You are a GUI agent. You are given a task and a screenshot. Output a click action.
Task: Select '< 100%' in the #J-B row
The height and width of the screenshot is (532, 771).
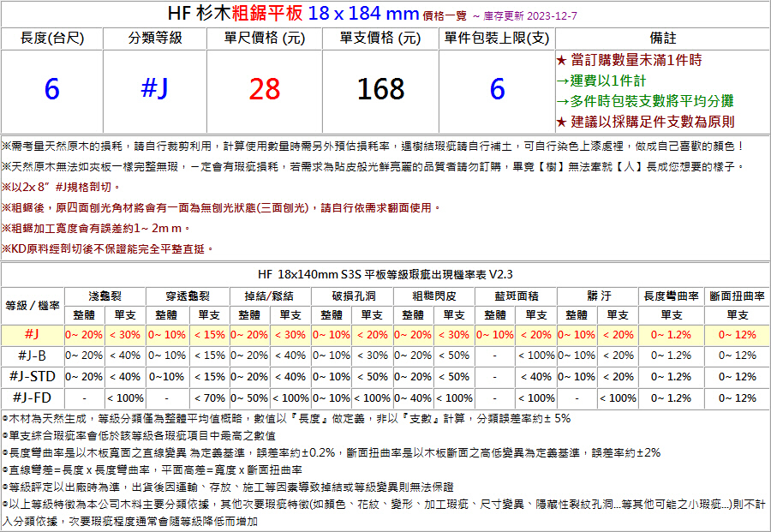[x=536, y=356]
